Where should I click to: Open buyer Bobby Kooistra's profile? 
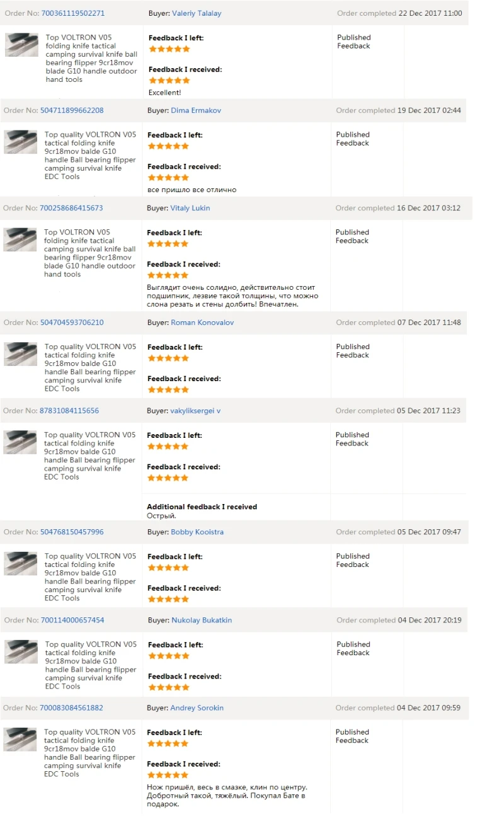(197, 532)
